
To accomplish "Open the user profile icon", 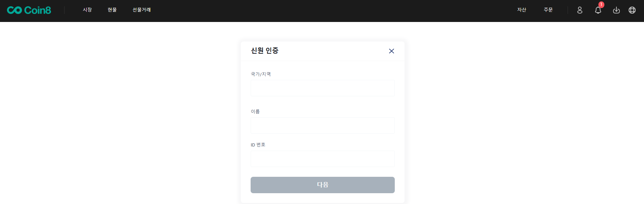I will [580, 10].
